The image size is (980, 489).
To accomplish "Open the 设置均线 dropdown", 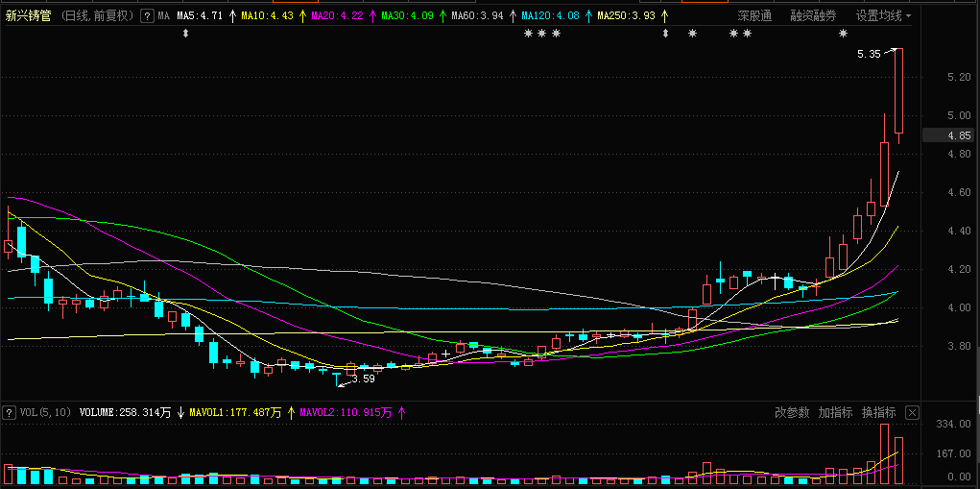I will point(883,15).
